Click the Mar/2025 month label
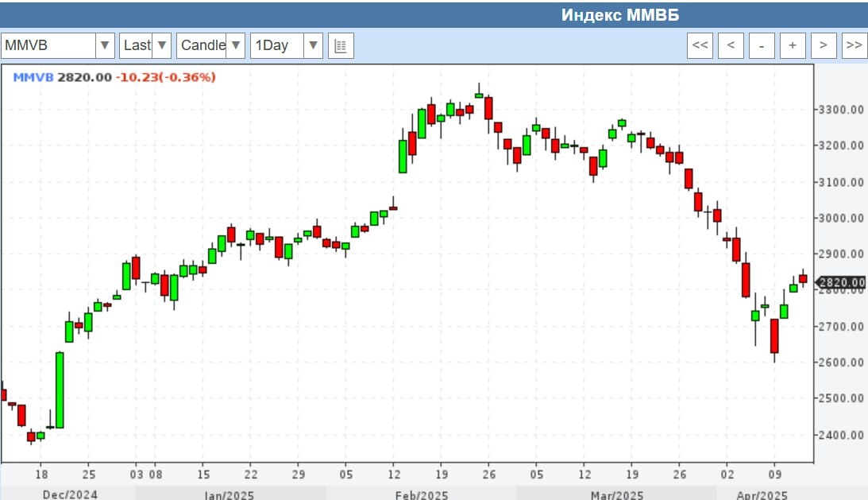Image resolution: width=868 pixels, height=500 pixels. pos(617,494)
